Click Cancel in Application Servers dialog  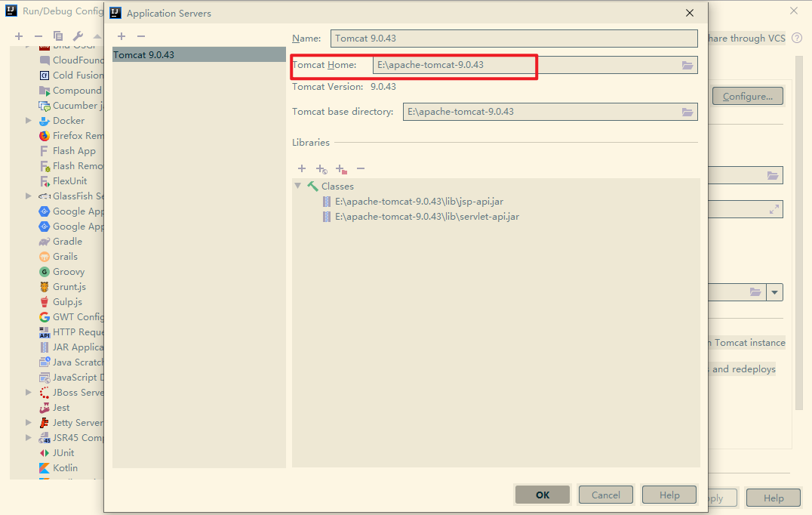pos(606,495)
